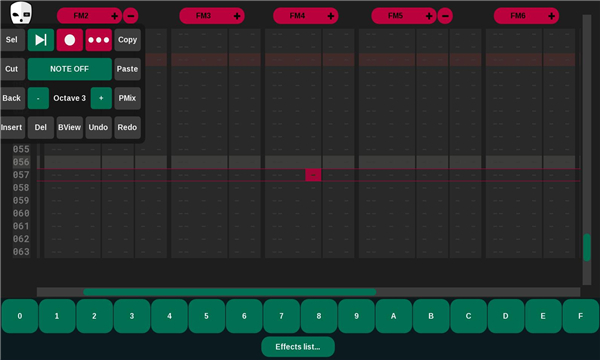Click the skull logo icon

point(21,13)
